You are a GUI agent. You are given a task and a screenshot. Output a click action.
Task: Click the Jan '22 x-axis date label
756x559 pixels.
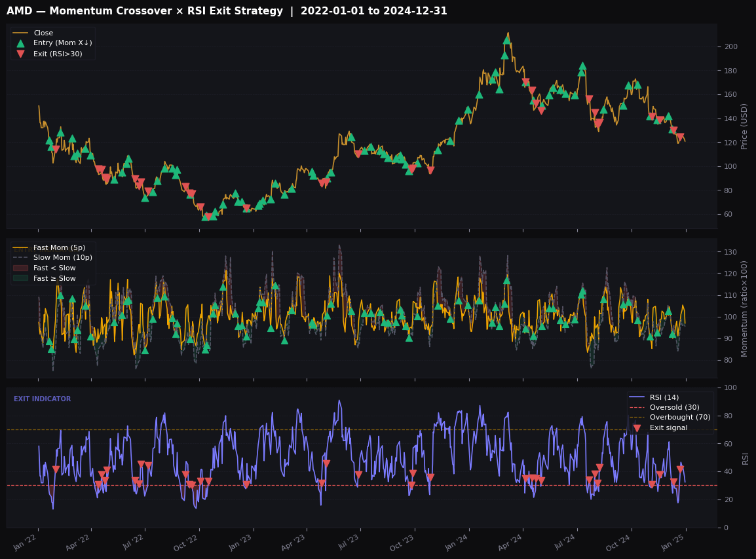25,543
